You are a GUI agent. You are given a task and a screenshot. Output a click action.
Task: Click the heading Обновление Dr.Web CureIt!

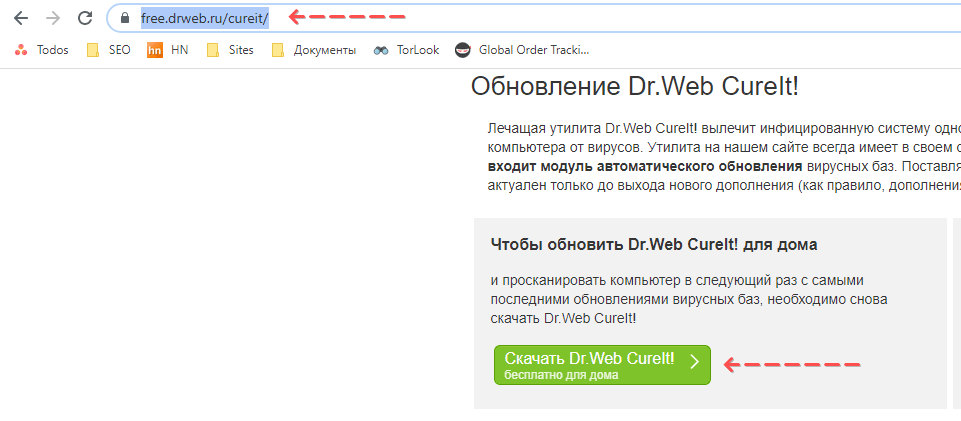(634, 87)
